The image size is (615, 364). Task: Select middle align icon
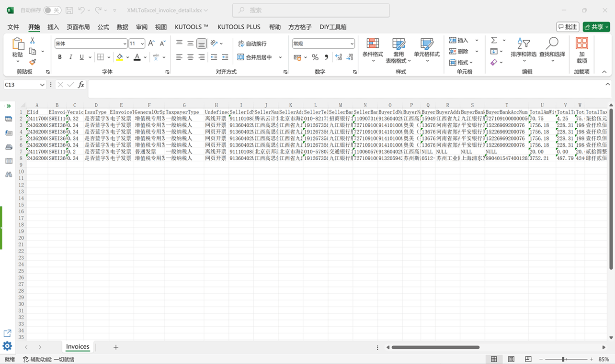(x=190, y=44)
